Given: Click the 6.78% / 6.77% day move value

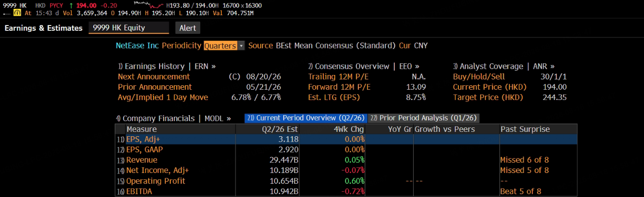Looking at the screenshot, I should [x=256, y=97].
